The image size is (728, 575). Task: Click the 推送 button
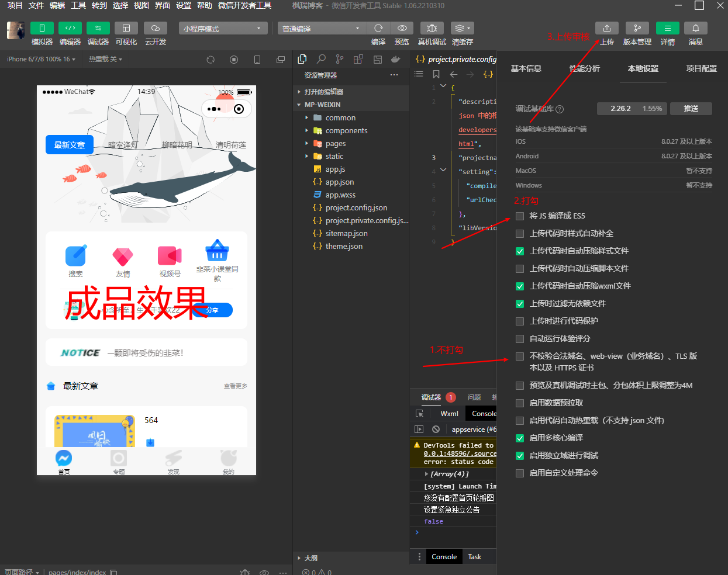[x=691, y=109]
